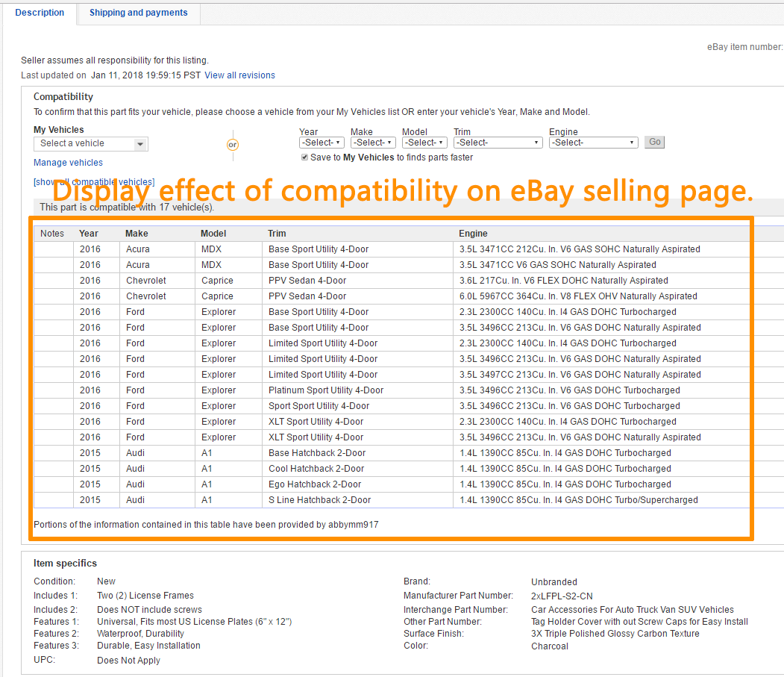The image size is (784, 677).
Task: Expand the Make select dropdown
Action: tap(373, 143)
